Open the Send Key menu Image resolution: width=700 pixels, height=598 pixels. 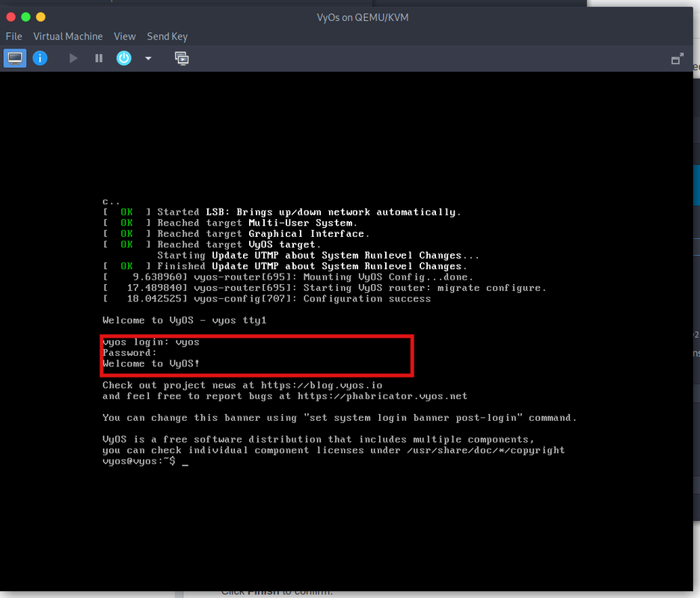(x=168, y=37)
